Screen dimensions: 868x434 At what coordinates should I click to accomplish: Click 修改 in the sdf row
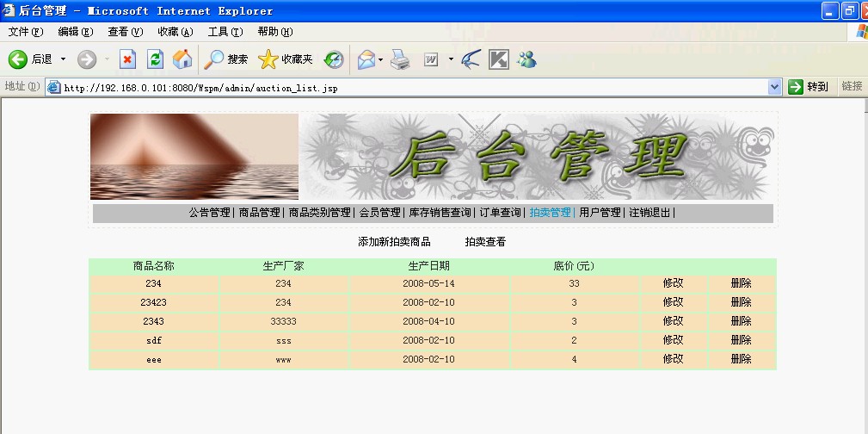coord(673,340)
